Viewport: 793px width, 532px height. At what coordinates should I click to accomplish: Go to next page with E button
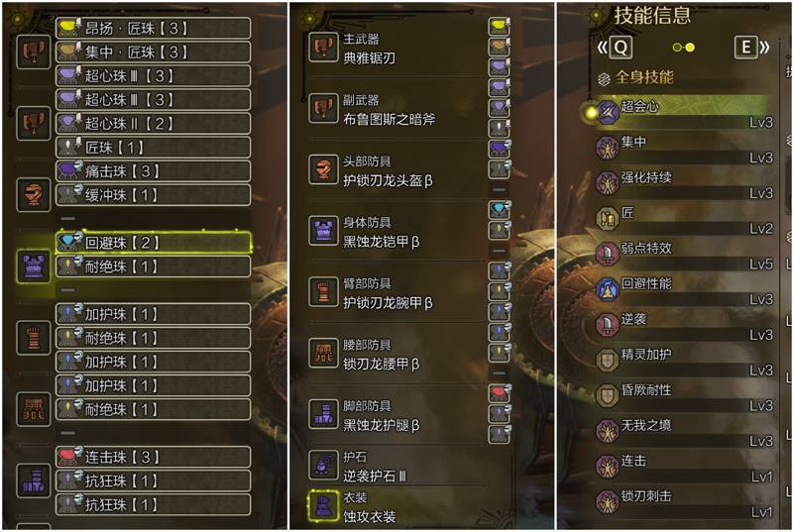click(746, 48)
